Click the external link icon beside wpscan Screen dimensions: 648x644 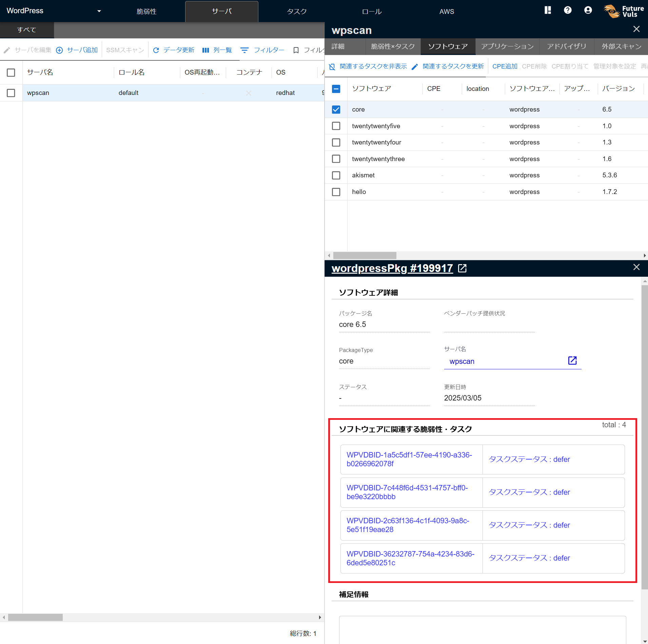[x=572, y=360]
